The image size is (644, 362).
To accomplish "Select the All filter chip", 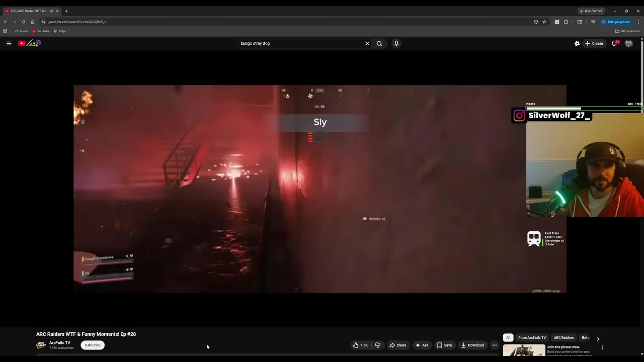I will 508,337.
